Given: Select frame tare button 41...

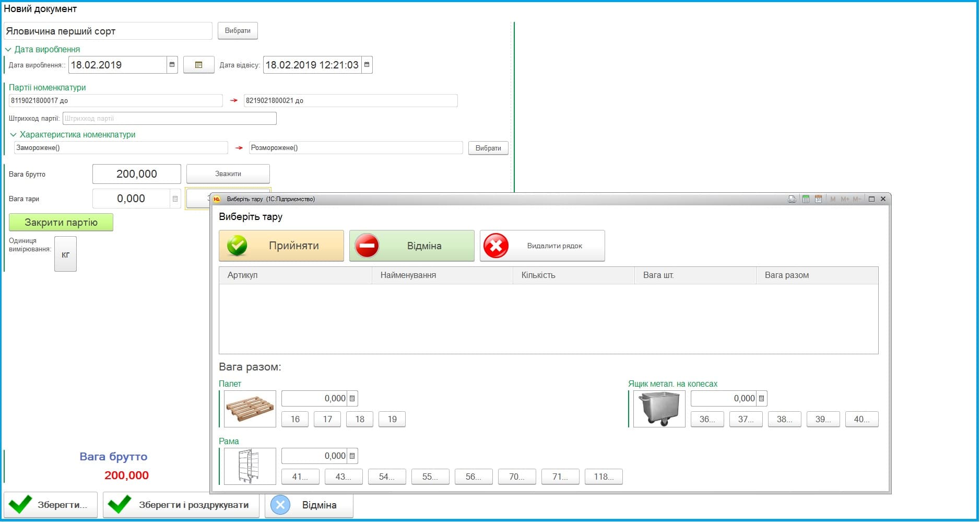Looking at the screenshot, I should [x=300, y=477].
